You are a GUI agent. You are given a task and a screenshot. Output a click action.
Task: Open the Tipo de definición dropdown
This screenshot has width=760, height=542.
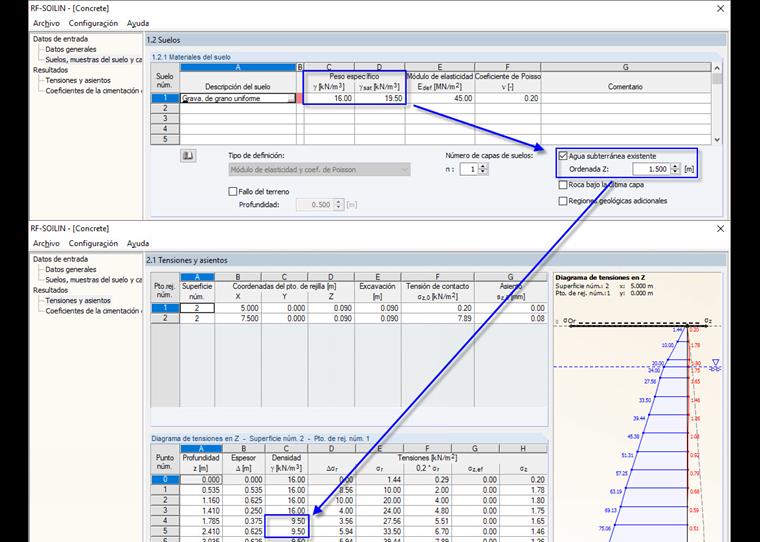tap(319, 170)
